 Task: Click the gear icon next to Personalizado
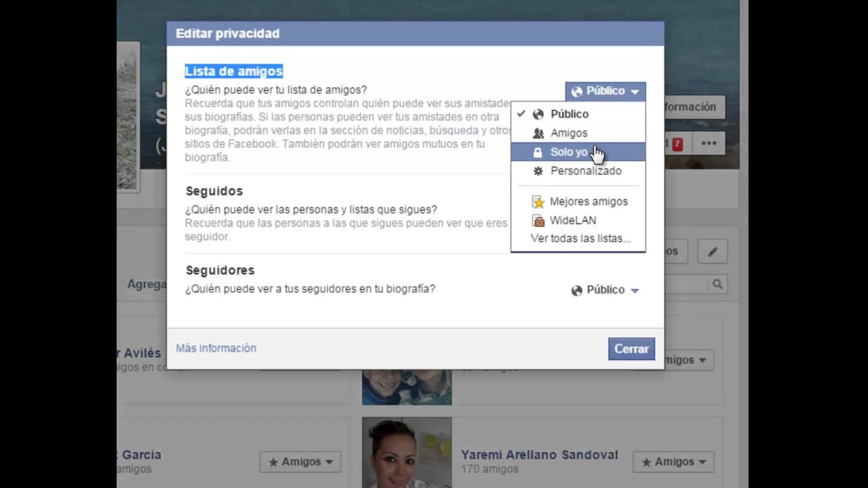[538, 171]
